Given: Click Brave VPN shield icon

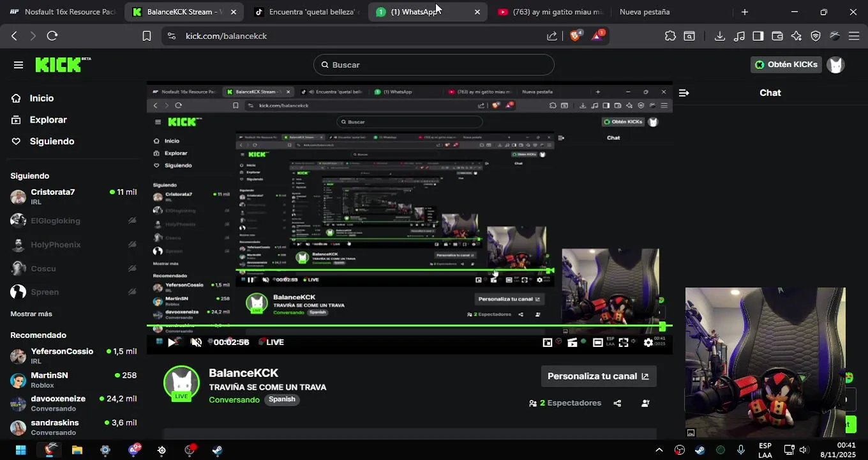Looking at the screenshot, I should [x=816, y=36].
